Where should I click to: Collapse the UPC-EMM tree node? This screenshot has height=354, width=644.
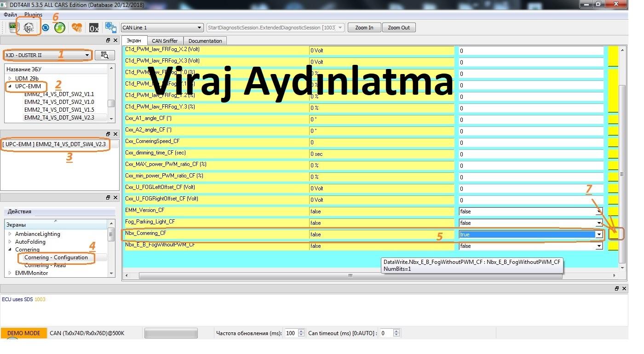10,86
